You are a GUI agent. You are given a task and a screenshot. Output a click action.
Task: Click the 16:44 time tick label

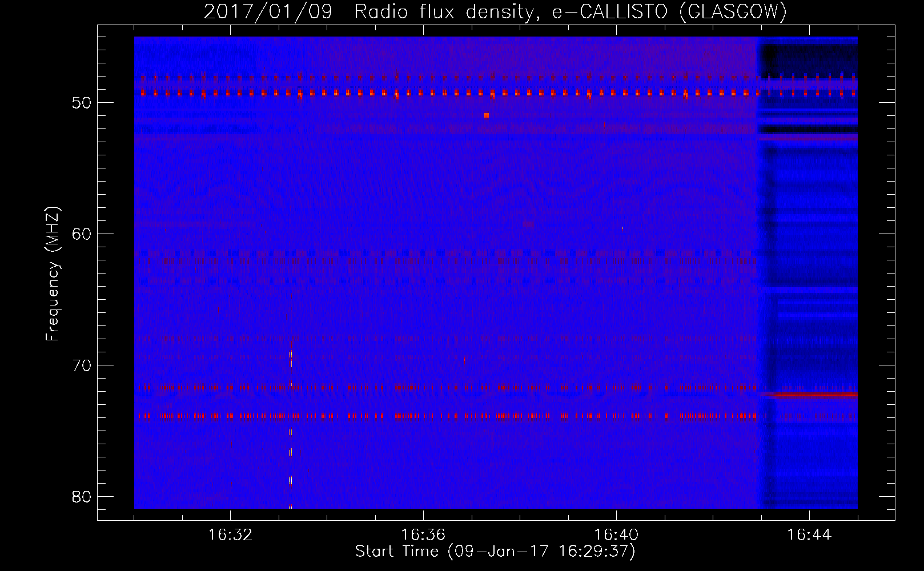click(x=809, y=535)
